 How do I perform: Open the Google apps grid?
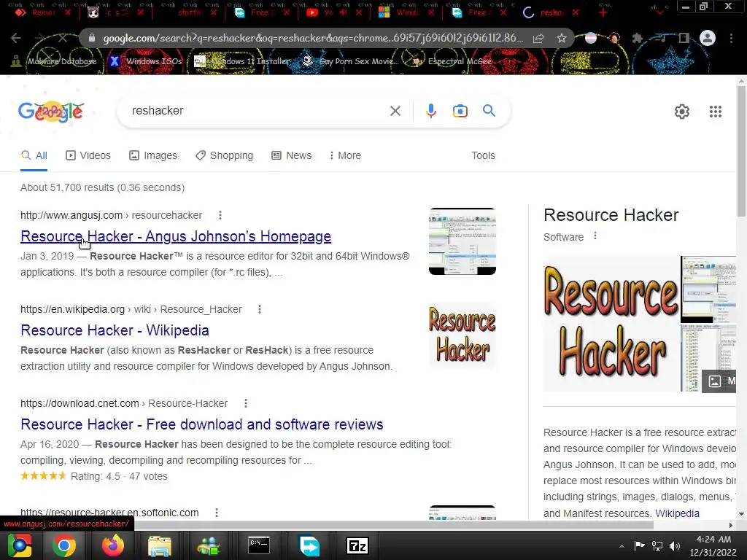[715, 112]
